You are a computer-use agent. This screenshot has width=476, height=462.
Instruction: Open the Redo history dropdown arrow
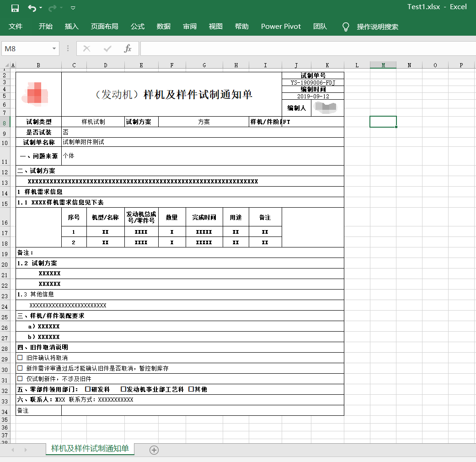[61, 8]
